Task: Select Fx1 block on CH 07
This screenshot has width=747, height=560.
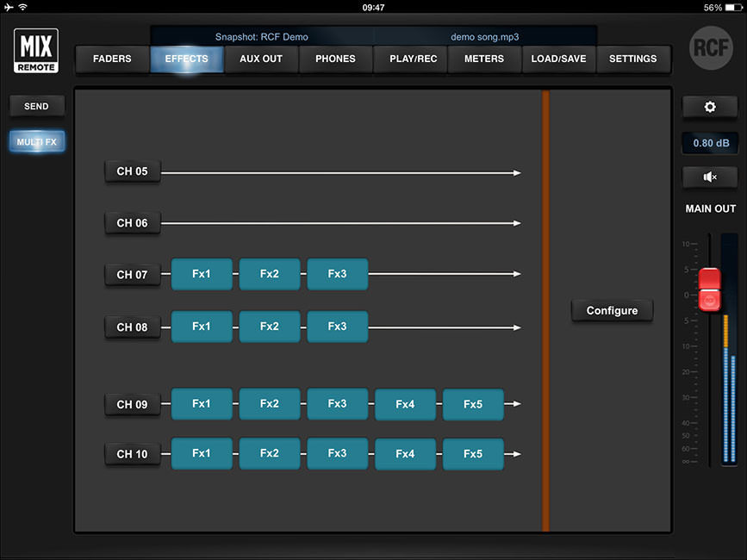Action: click(x=202, y=274)
